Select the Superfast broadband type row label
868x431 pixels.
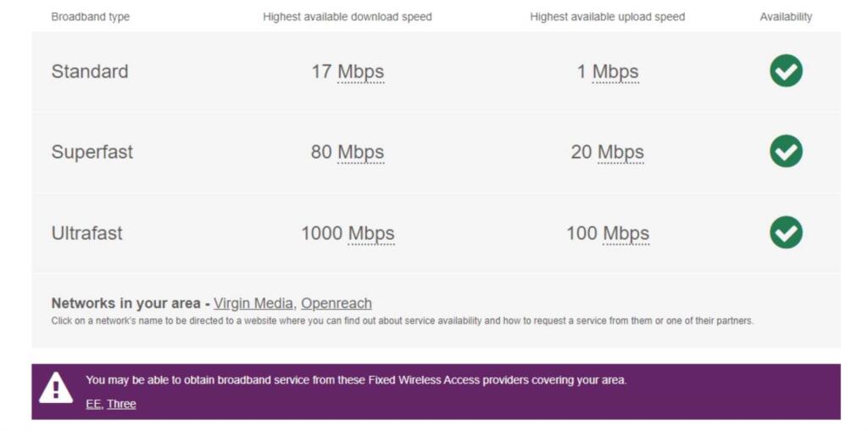point(92,152)
